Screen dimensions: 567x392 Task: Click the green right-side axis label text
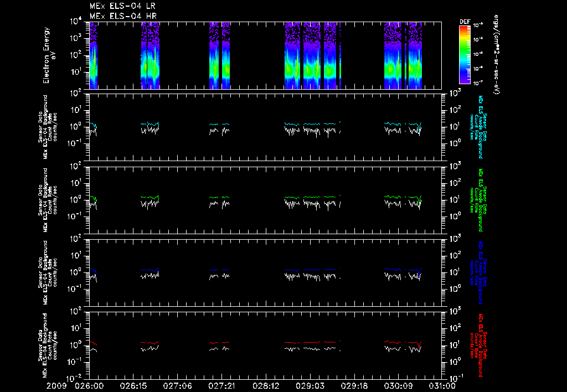coord(478,200)
